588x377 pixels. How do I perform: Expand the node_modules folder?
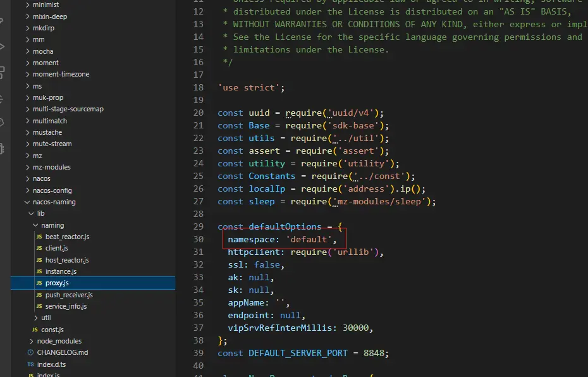(32, 341)
